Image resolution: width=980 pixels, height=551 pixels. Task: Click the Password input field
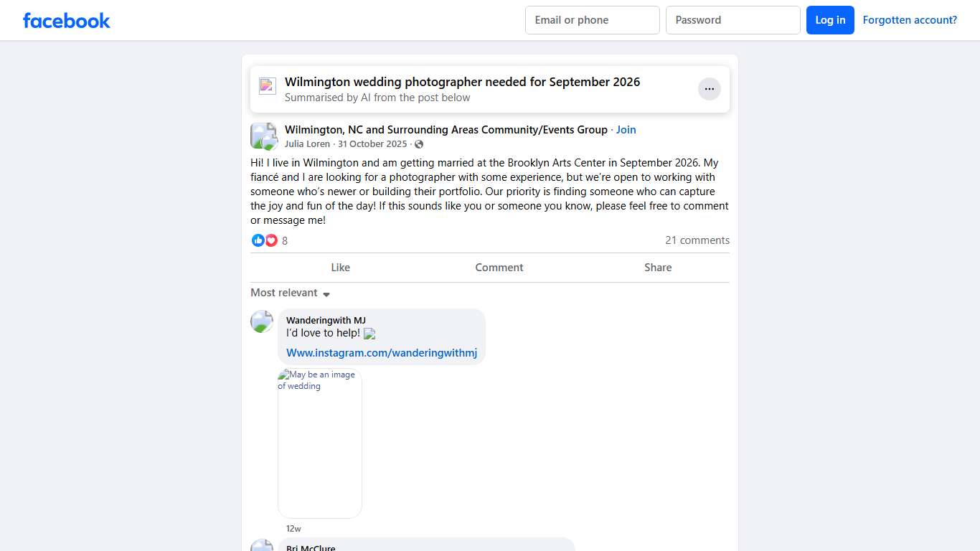[732, 20]
